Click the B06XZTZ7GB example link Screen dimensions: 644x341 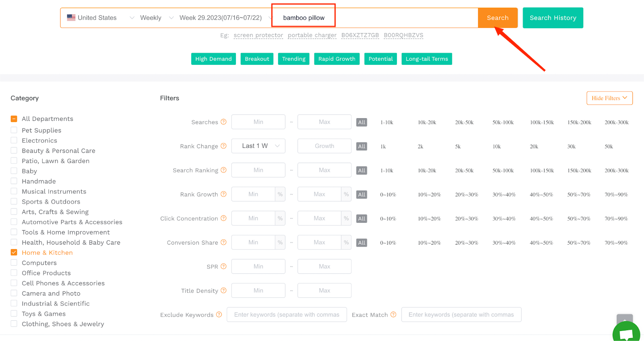click(x=360, y=35)
